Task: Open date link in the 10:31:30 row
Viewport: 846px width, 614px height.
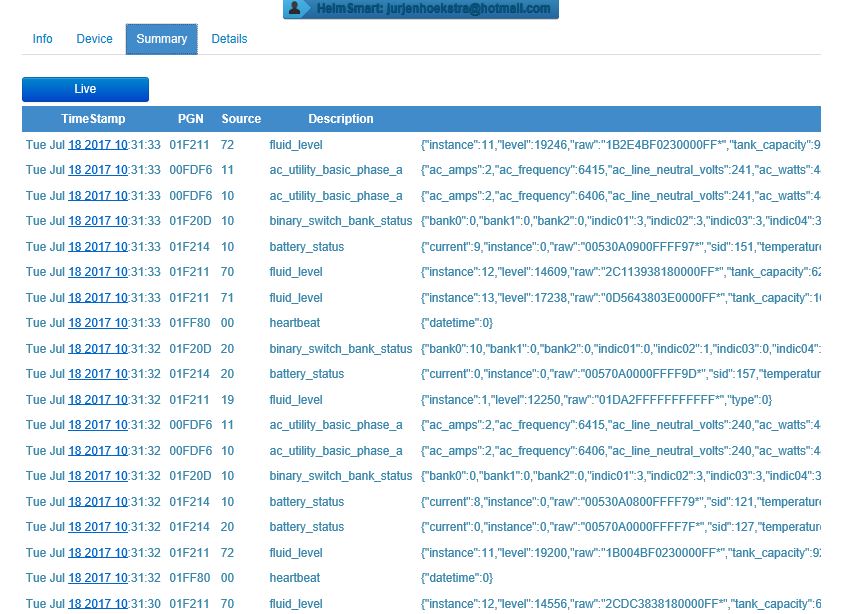Action: (x=97, y=604)
